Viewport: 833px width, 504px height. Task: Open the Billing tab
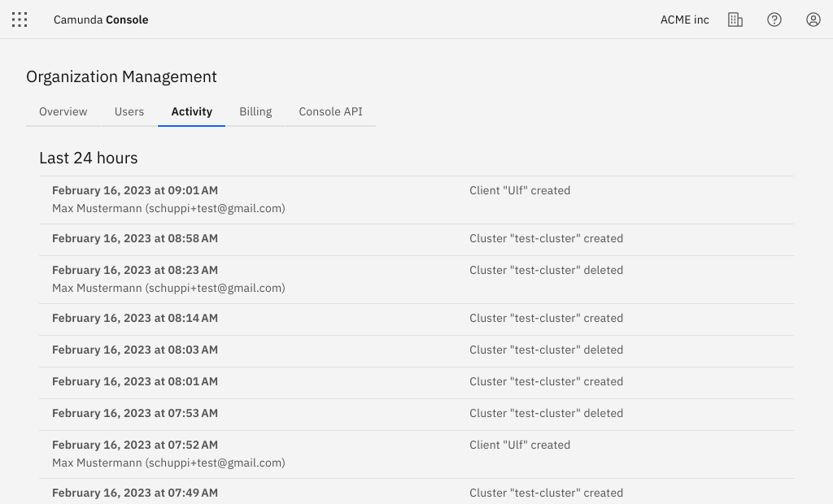255,111
